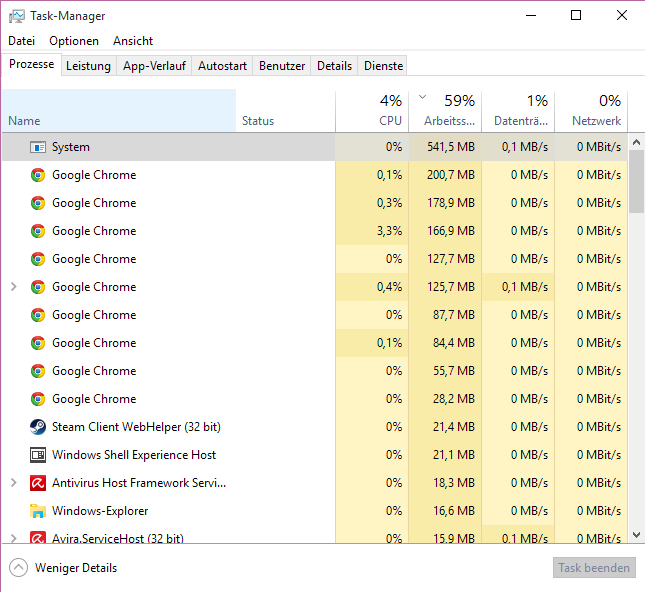Select the System process icon
The width and height of the screenshot is (645, 592).
[38, 147]
